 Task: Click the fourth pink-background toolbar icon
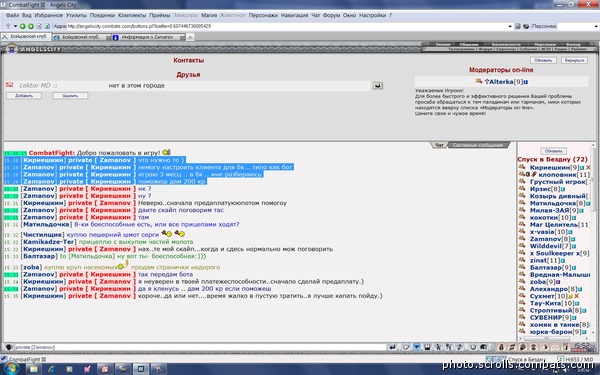[x=533, y=347]
